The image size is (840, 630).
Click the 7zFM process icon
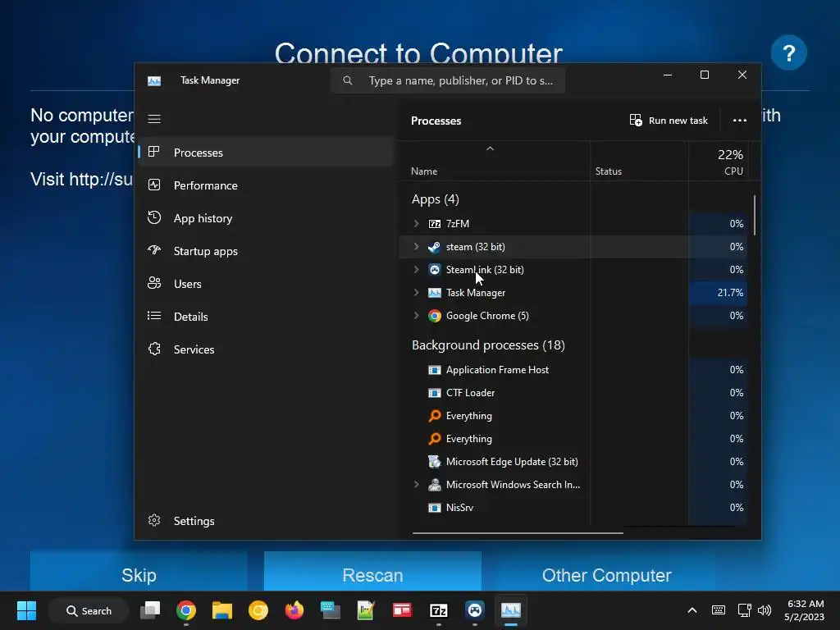pyautogui.click(x=435, y=224)
